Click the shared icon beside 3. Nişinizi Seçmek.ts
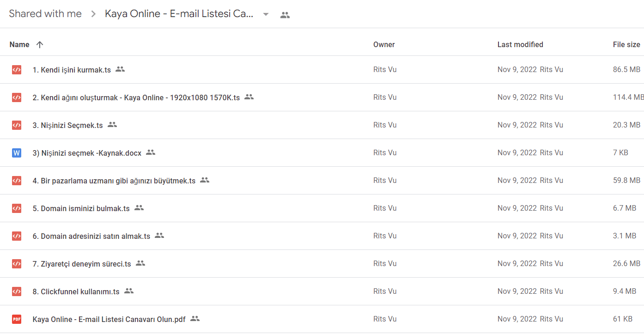The width and height of the screenshot is (644, 334). [x=112, y=125]
